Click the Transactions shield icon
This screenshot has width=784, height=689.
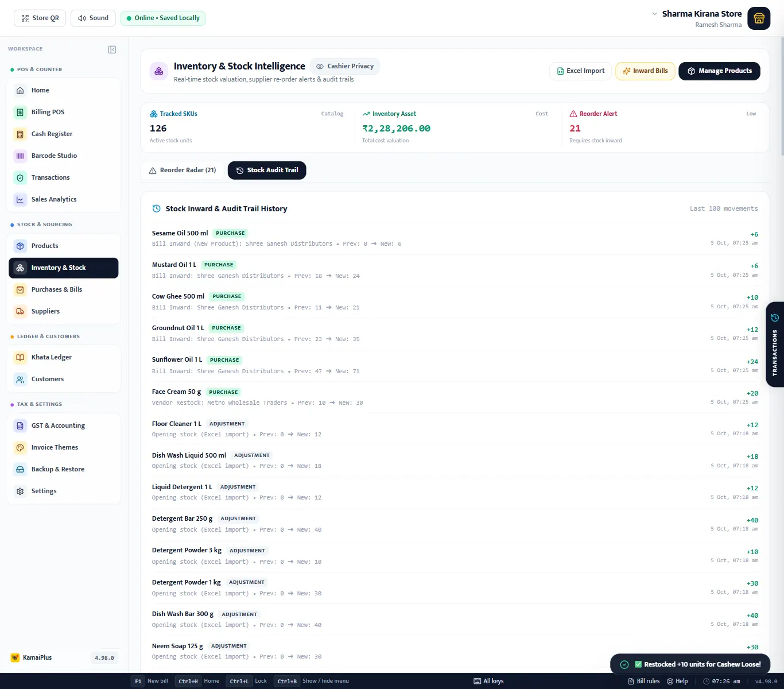(x=20, y=177)
